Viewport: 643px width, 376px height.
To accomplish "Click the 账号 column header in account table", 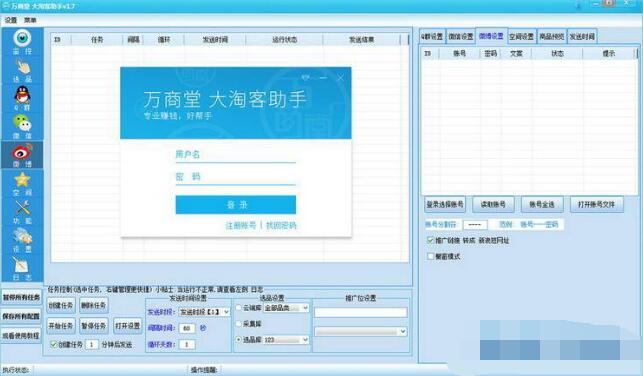I will pyautogui.click(x=459, y=54).
